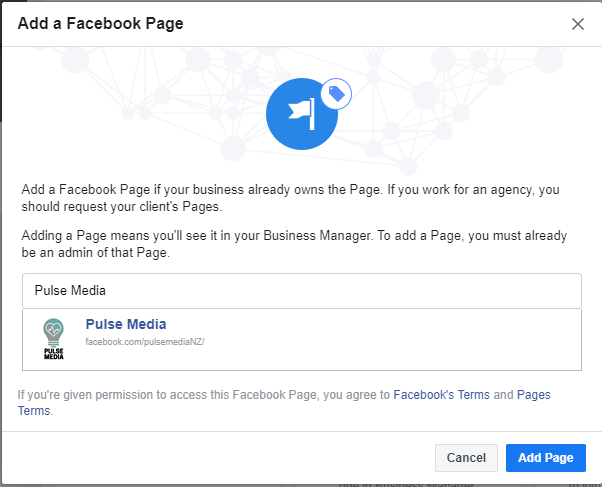
Task: Cancel adding the Facebook Page
Action: click(466, 458)
